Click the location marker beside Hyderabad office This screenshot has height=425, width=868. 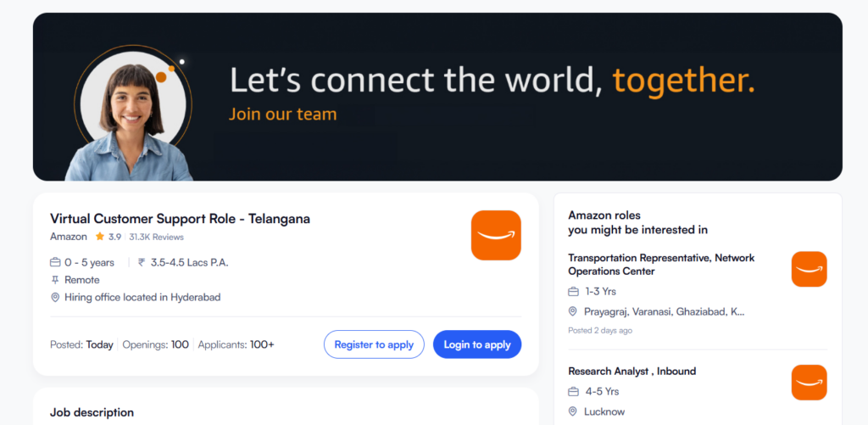(56, 298)
